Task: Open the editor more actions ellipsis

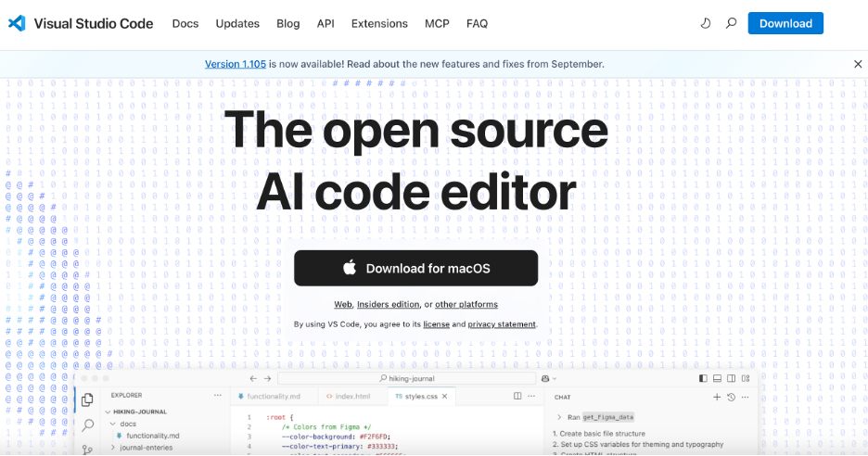Action: pyautogui.click(x=531, y=396)
